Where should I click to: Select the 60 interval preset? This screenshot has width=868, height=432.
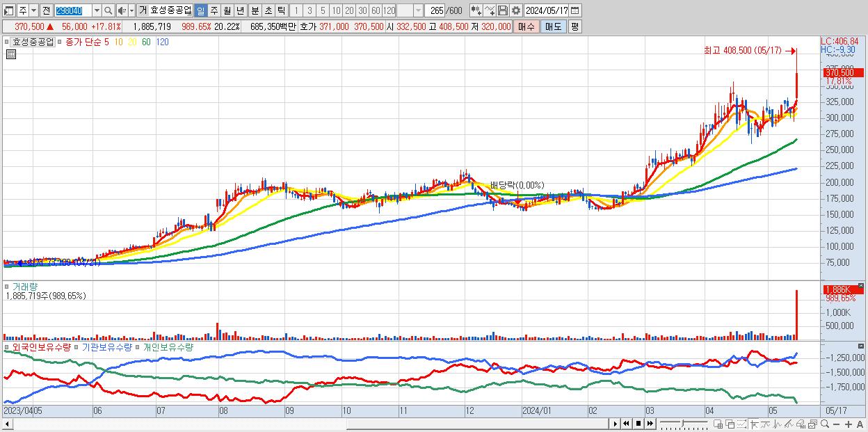pyautogui.click(x=376, y=10)
